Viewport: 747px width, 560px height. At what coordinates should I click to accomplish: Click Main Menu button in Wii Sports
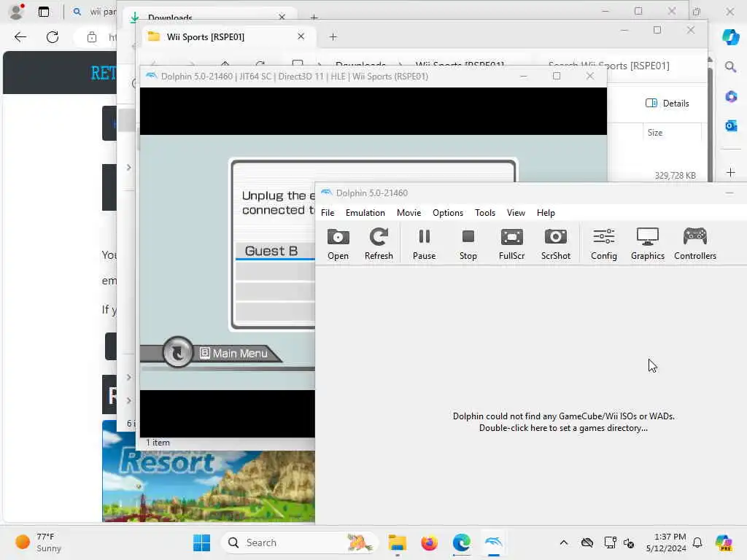coord(234,354)
